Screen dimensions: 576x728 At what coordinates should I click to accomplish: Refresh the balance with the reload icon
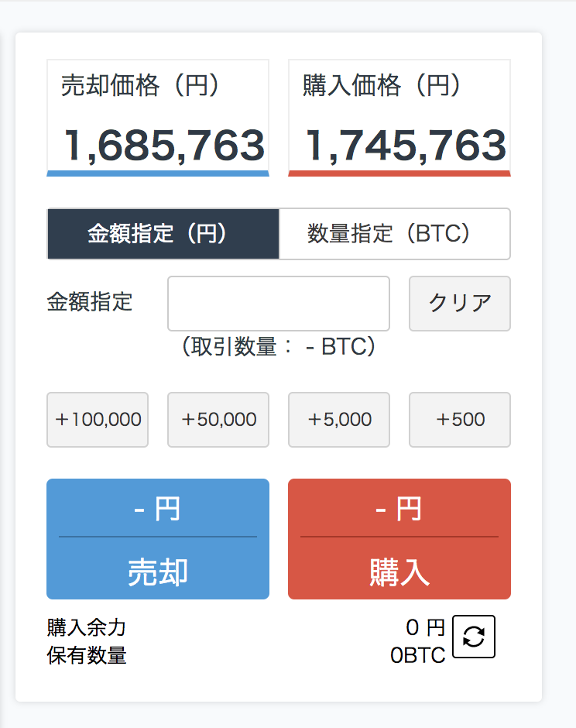tap(474, 637)
